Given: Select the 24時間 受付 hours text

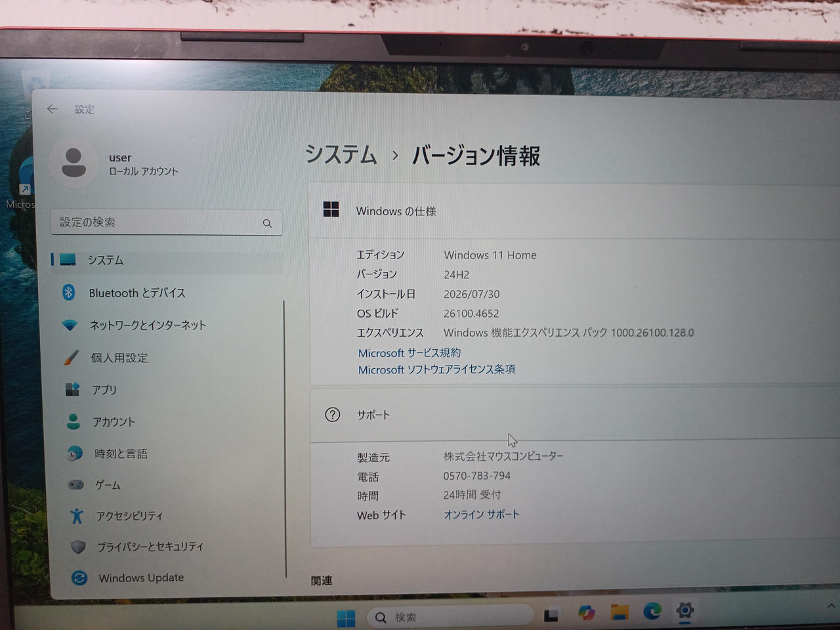Looking at the screenshot, I should click(472, 495).
